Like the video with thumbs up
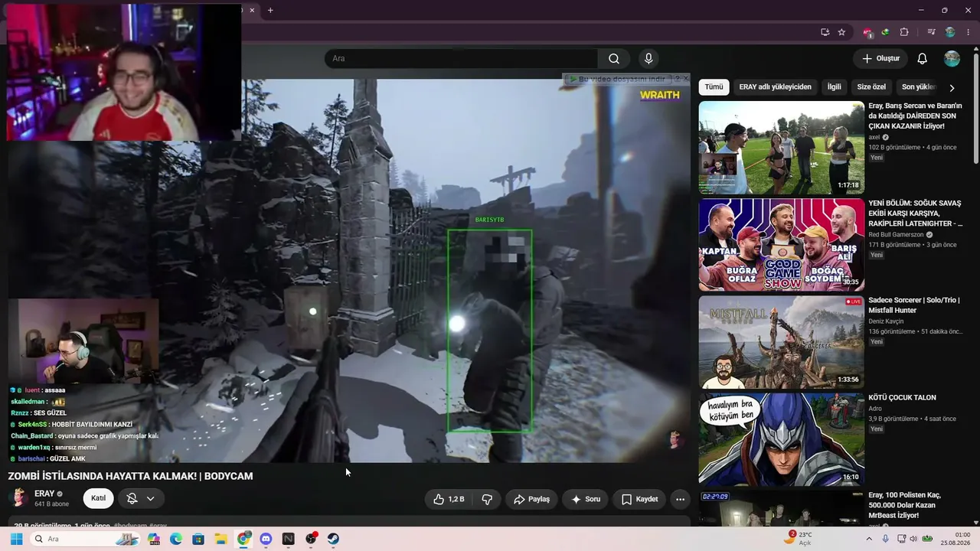Screen dimensions: 980x551 [x=449, y=499]
